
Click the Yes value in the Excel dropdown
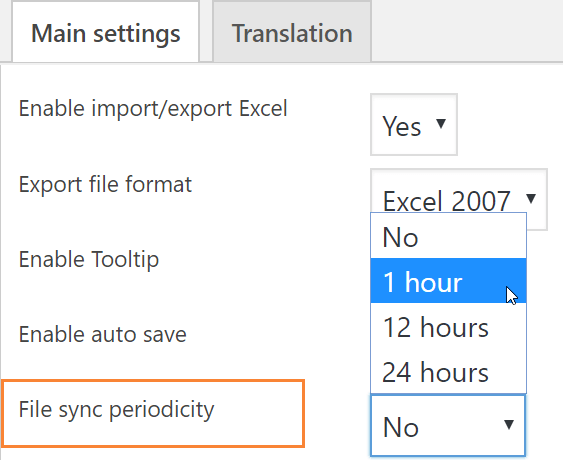(401, 126)
